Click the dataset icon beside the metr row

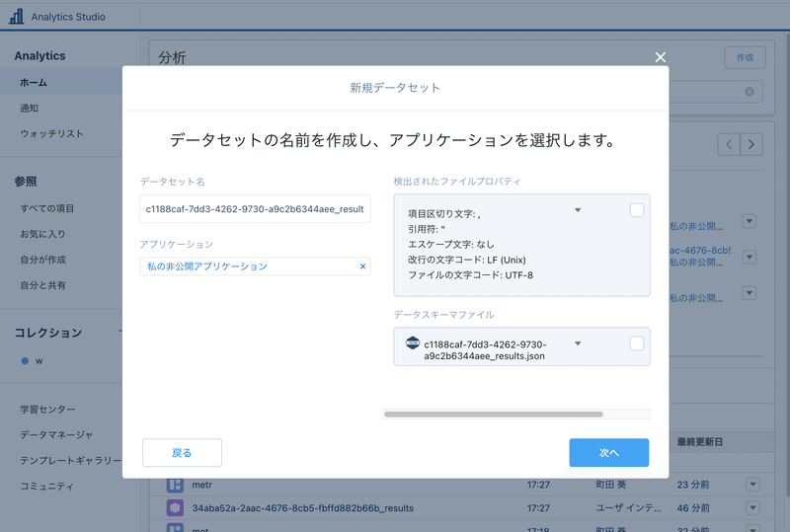175,485
